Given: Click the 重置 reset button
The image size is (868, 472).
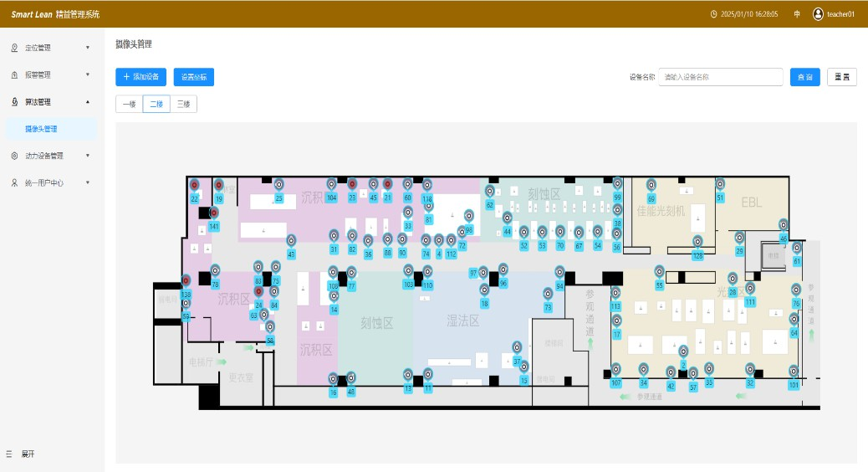Looking at the screenshot, I should click(x=842, y=77).
